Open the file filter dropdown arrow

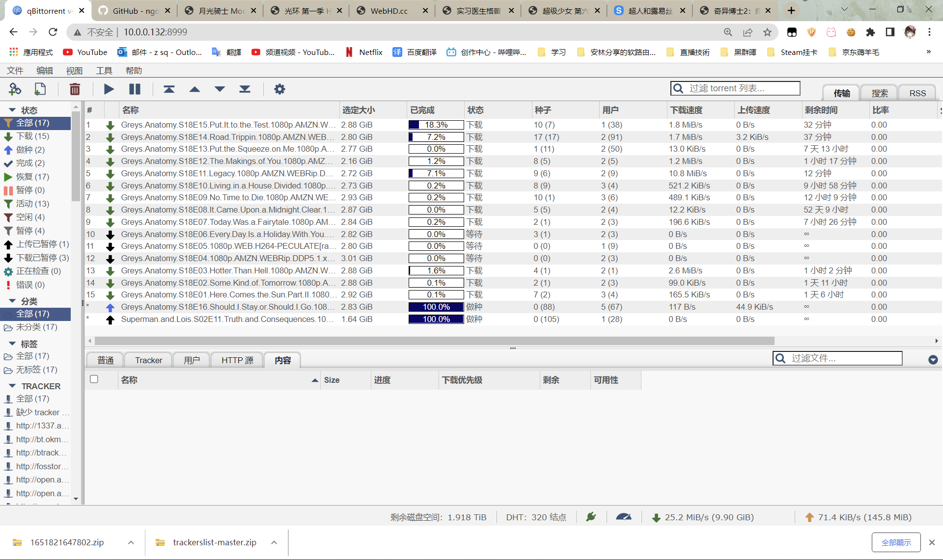click(933, 360)
